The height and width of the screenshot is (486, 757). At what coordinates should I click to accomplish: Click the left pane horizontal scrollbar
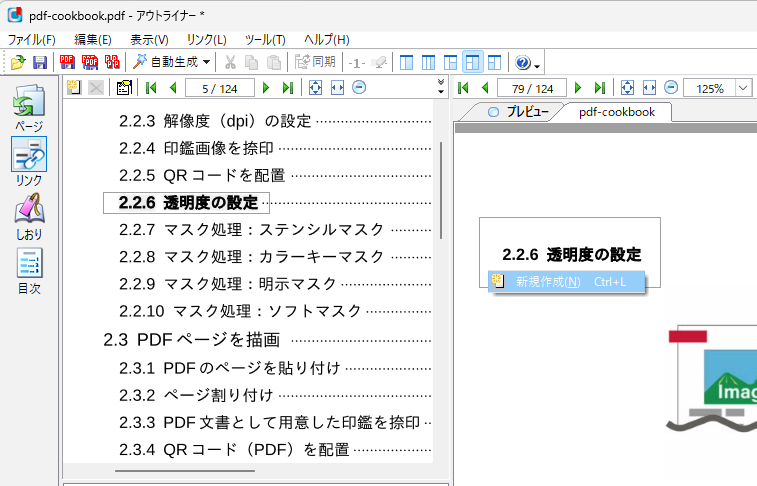[182, 470]
